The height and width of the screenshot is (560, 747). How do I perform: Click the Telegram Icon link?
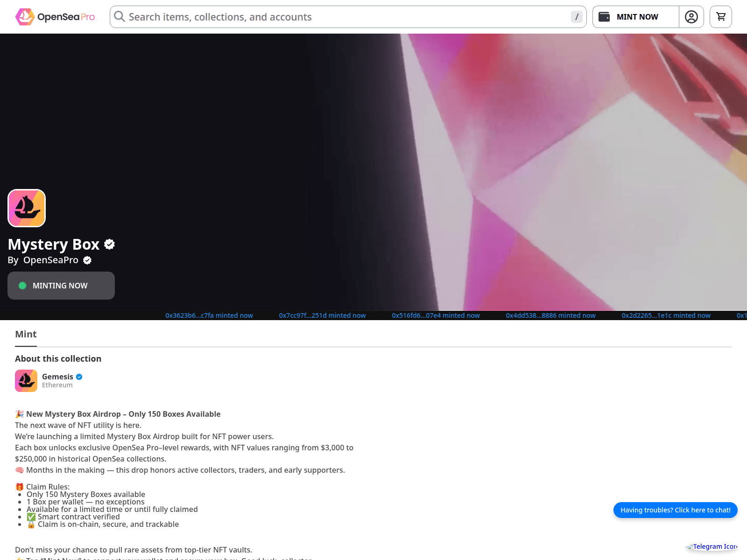[x=712, y=546]
